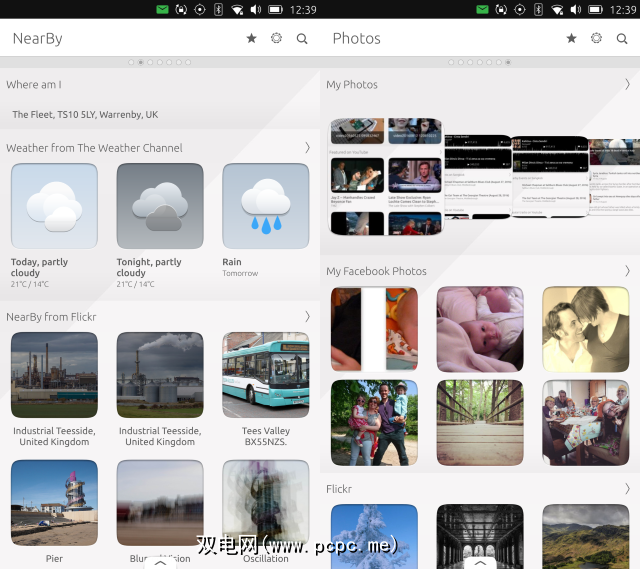Open sound volume indicator in left status bar

(256, 9)
